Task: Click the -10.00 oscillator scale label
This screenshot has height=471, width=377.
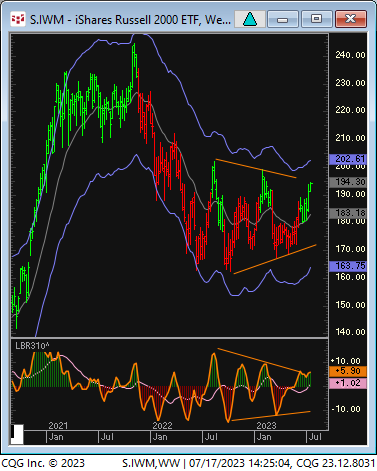Action: coord(346,409)
